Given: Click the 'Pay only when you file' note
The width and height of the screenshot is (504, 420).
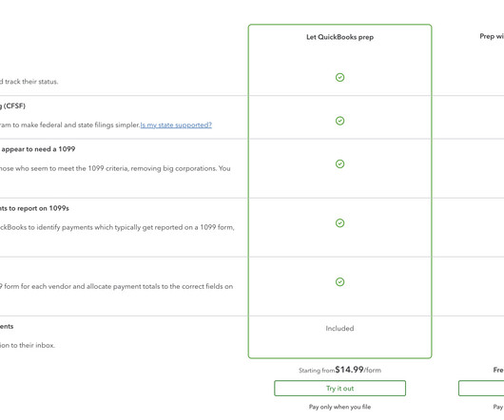Looking at the screenshot, I should point(339,407).
